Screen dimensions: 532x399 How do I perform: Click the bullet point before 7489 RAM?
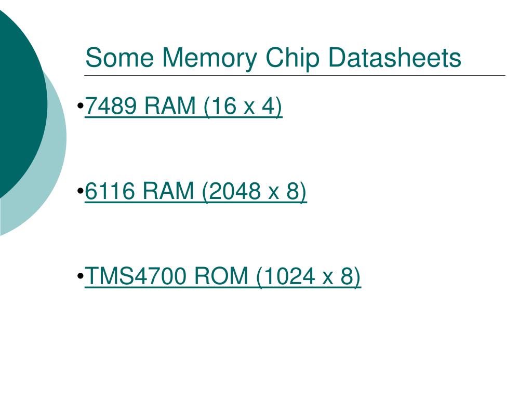[x=81, y=106]
